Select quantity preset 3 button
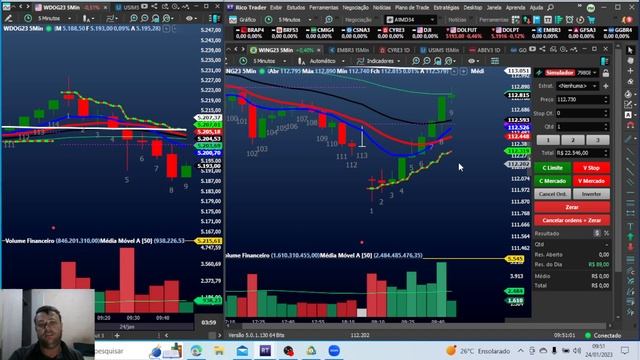The height and width of the screenshot is (360, 640). [x=598, y=140]
